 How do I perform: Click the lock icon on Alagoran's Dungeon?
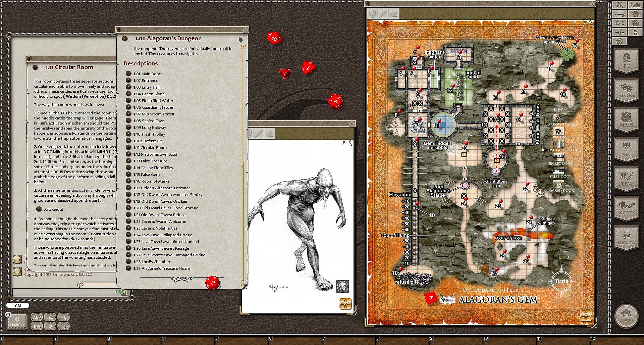pyautogui.click(x=240, y=39)
